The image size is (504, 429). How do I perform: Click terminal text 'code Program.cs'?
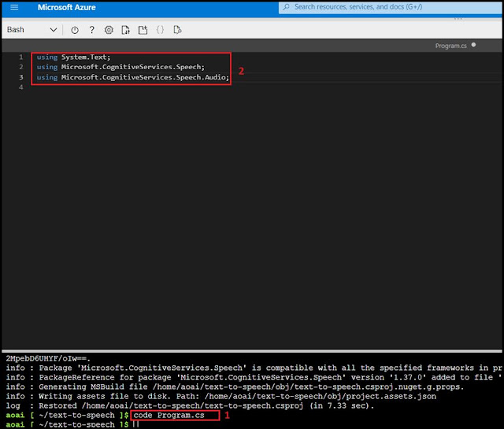point(169,415)
